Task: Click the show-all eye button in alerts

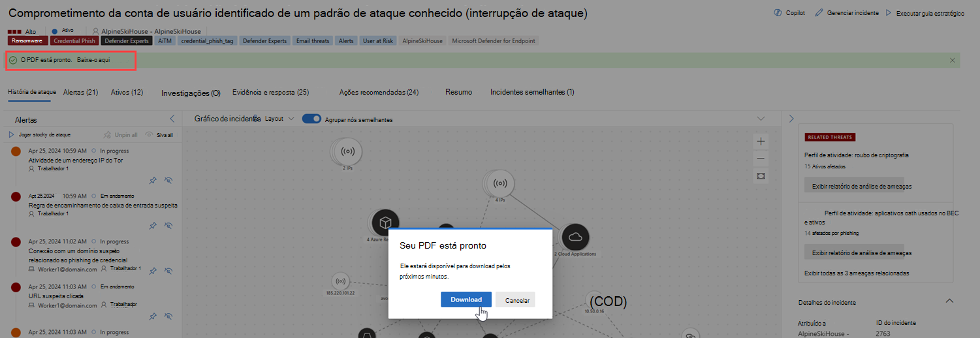Action: [x=159, y=135]
